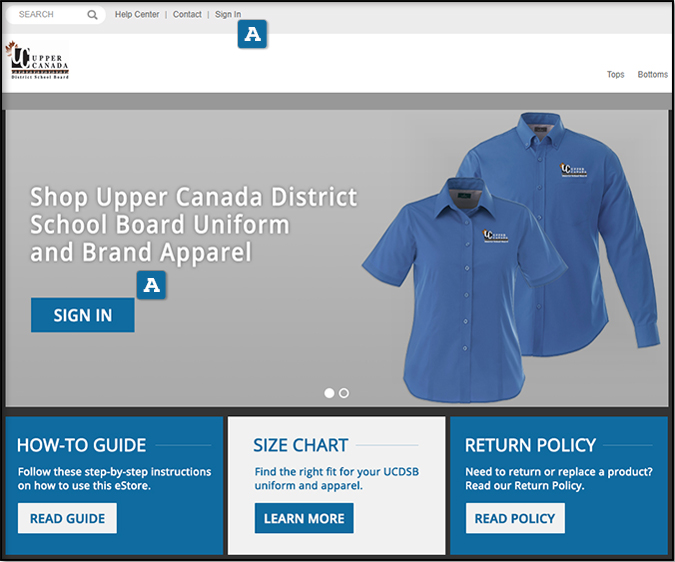675x562 pixels.
Task: Click the RETURN POLICY tile heading
Action: (x=530, y=445)
